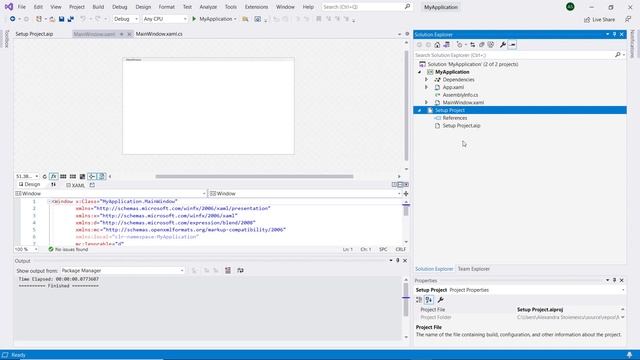The image size is (640, 360).
Task: Toggle snapping to snaplines in the designer
Action: [x=92, y=176]
